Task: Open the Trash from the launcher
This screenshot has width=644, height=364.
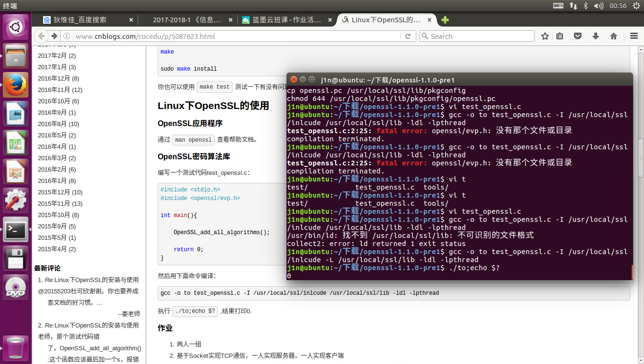Action: pos(16,348)
